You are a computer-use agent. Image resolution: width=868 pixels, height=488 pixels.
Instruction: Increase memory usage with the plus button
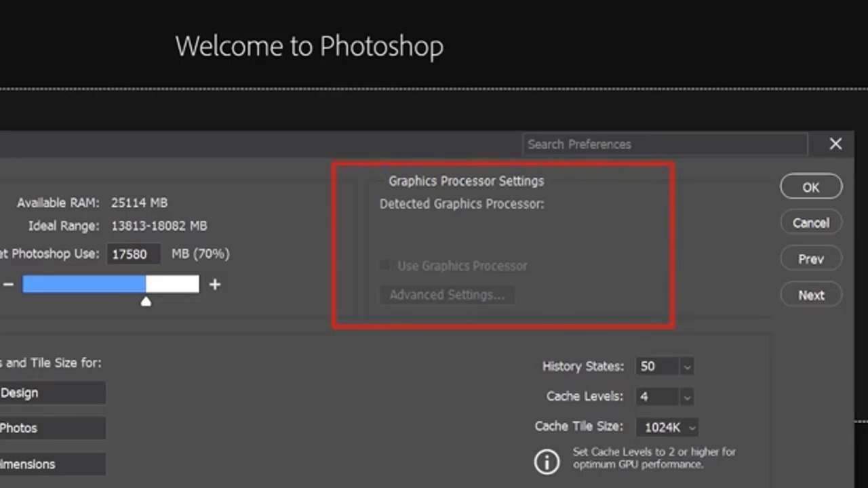[x=215, y=285]
